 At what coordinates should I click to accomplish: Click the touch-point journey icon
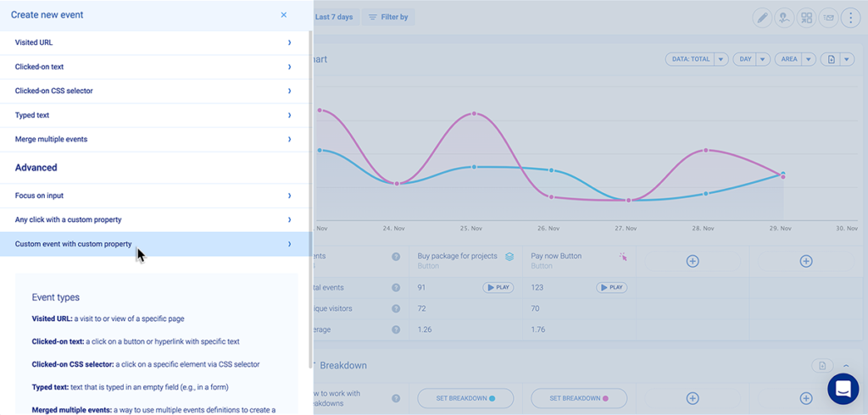784,17
